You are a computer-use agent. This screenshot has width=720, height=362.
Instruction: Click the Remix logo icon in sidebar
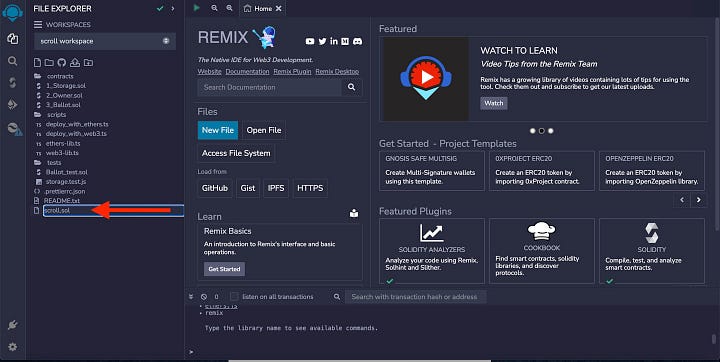(x=12, y=12)
